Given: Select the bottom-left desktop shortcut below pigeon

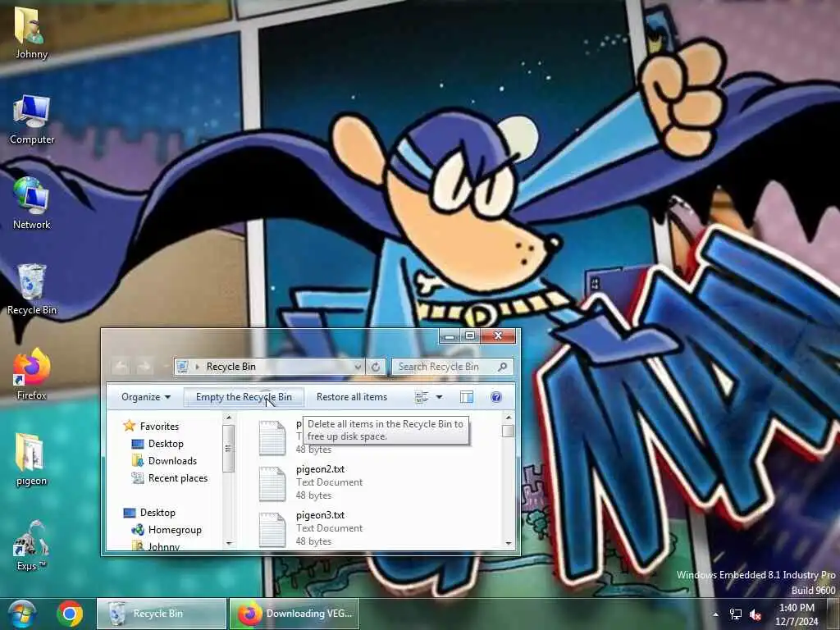Looking at the screenshot, I should pos(32,546).
